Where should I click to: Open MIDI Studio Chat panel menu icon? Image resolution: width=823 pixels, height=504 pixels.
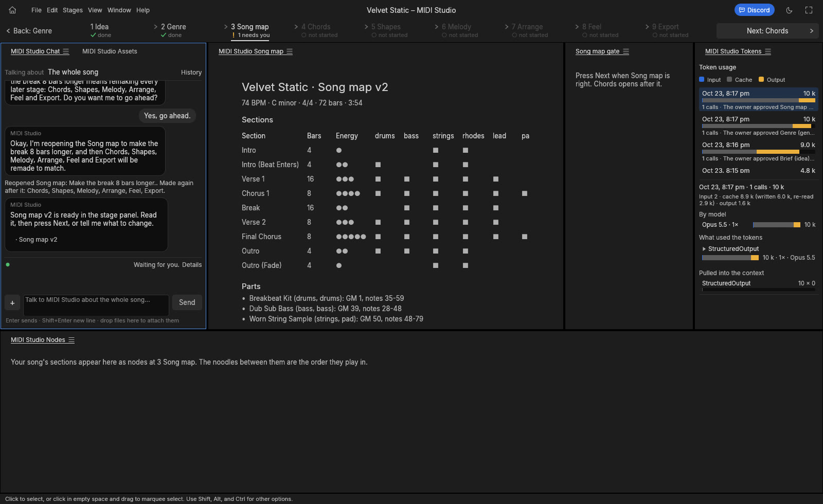click(66, 51)
